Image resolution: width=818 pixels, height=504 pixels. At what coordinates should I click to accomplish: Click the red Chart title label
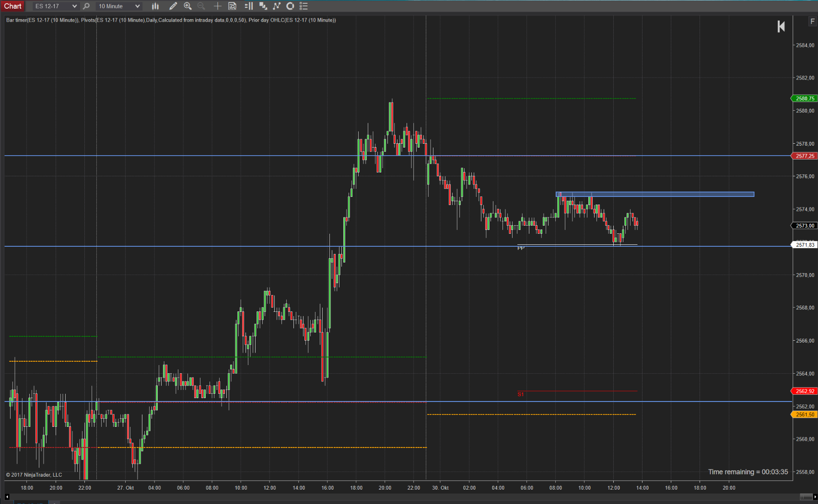[x=13, y=6]
